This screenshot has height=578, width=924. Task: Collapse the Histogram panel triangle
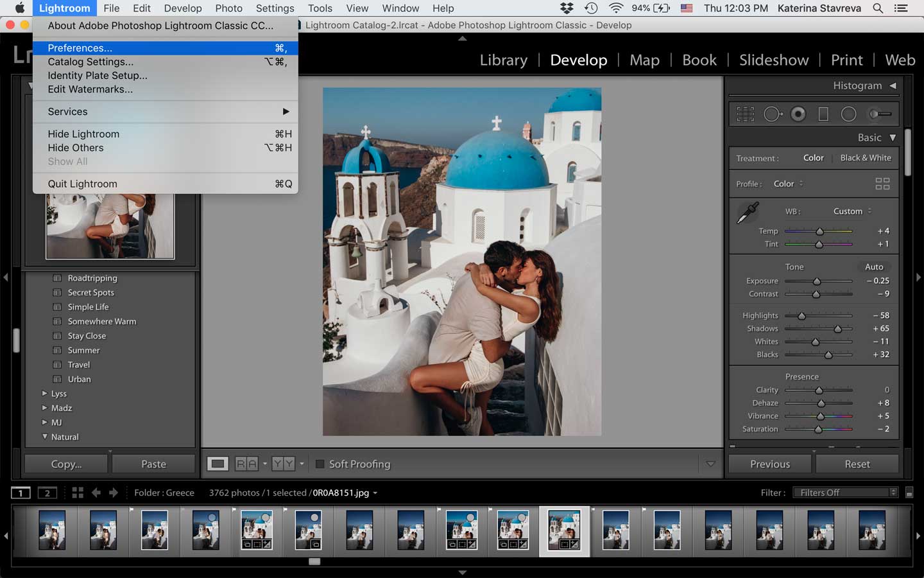coord(893,85)
